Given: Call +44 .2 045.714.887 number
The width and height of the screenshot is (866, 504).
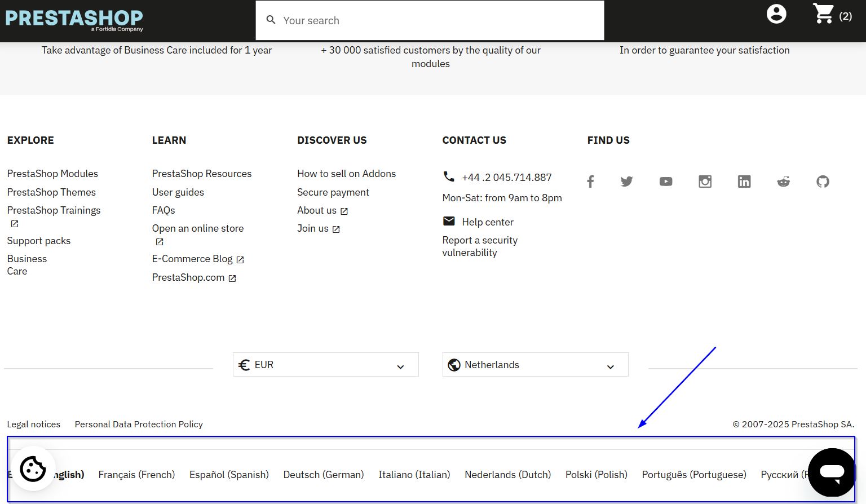Looking at the screenshot, I should [507, 178].
